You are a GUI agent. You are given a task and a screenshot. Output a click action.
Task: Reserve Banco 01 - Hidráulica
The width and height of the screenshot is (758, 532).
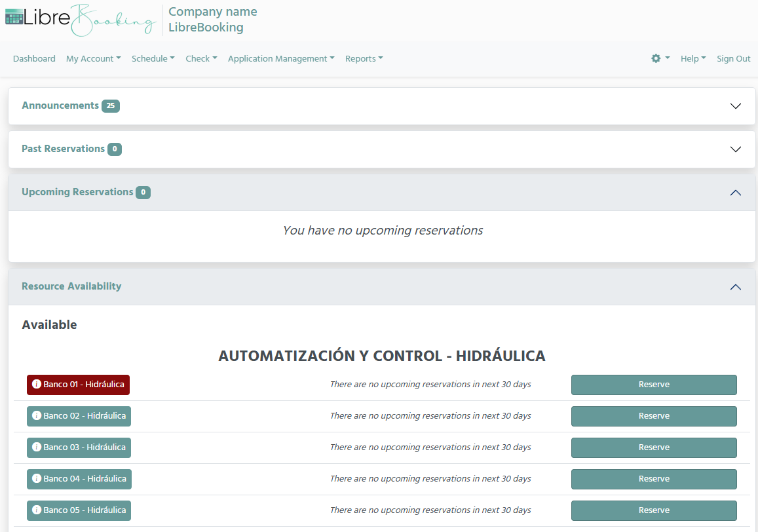tap(654, 385)
